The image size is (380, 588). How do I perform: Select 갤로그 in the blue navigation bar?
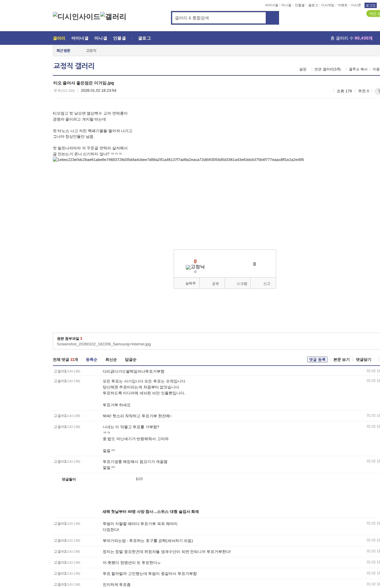click(x=144, y=38)
